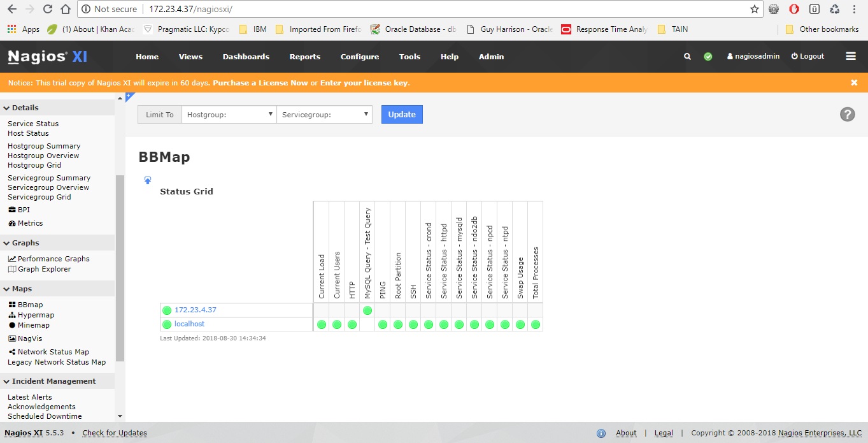Click the localhost host status green dot
This screenshot has width=868, height=443.
pyautogui.click(x=167, y=324)
